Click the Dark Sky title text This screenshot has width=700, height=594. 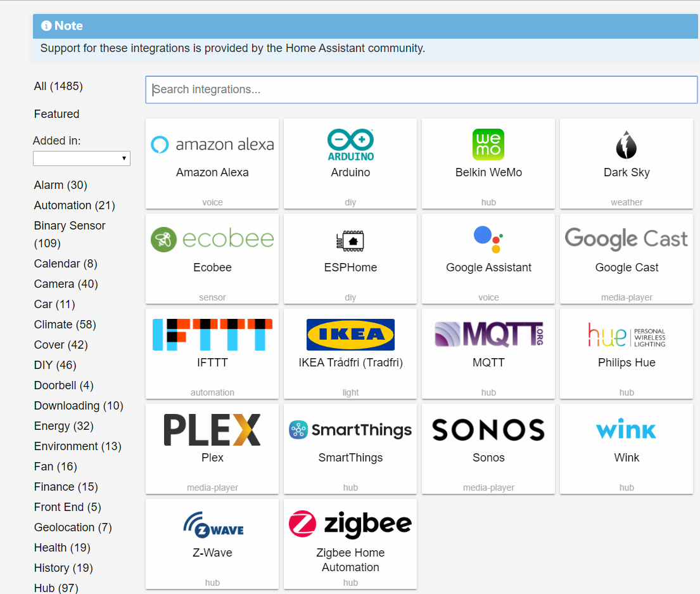tap(627, 173)
